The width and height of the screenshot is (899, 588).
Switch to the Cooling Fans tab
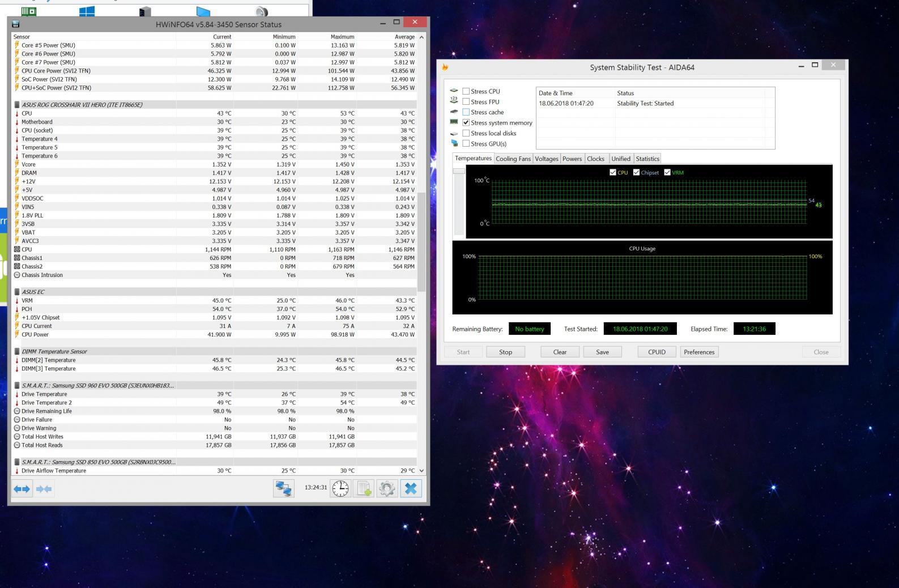click(x=513, y=159)
